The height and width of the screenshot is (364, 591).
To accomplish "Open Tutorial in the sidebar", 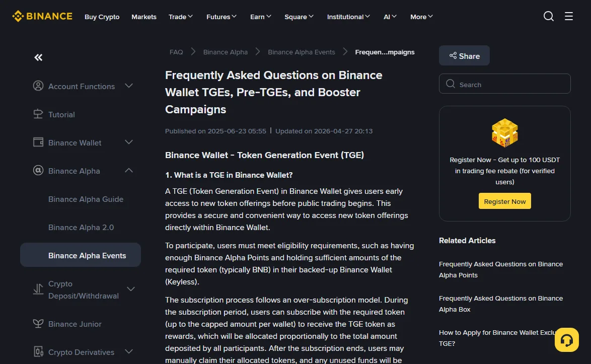I will pos(61,114).
